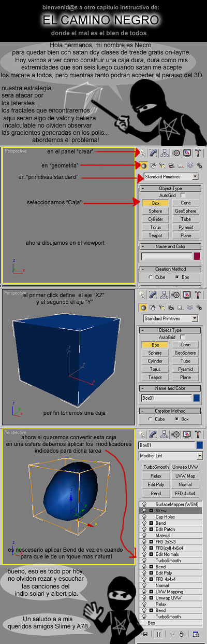The image size is (207, 644).
Task: Click TurboSmooth button under Modifier List
Action: 155,467
